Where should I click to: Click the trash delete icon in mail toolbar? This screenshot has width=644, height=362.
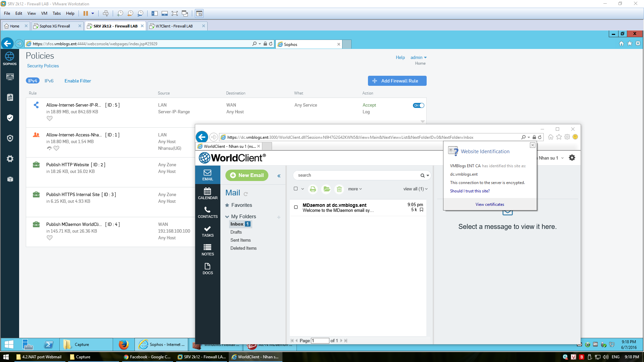pos(339,189)
